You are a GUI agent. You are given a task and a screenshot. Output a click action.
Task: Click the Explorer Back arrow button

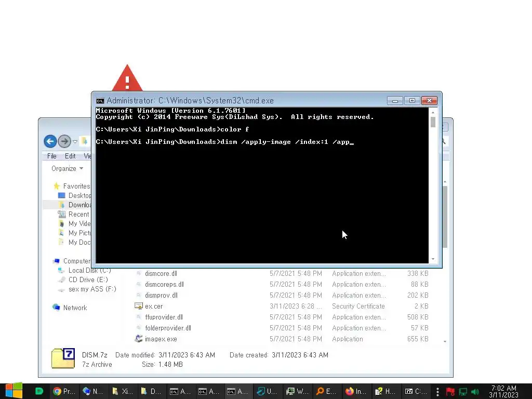(50, 141)
